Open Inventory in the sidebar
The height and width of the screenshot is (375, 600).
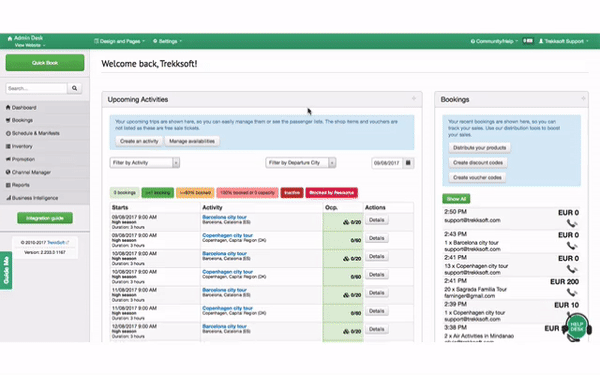click(x=45, y=146)
